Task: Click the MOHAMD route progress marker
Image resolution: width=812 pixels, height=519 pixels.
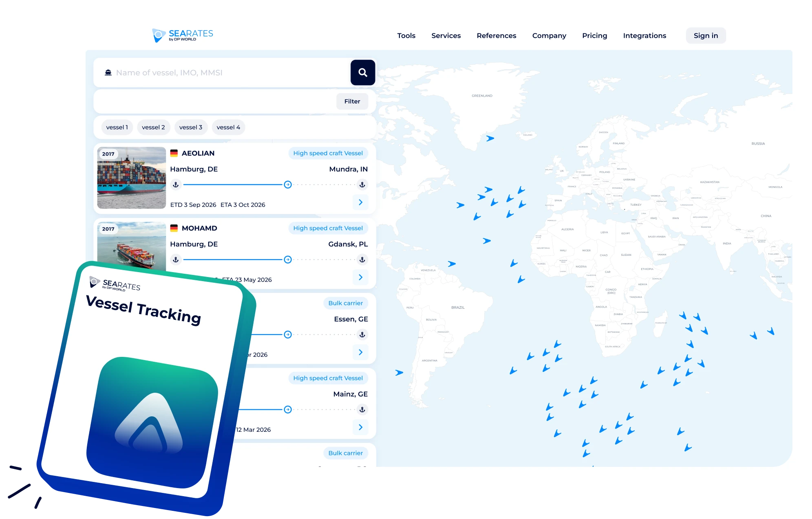Action: [288, 259]
